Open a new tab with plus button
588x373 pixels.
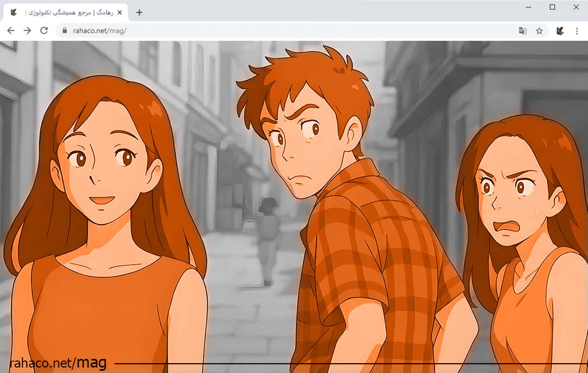point(139,12)
